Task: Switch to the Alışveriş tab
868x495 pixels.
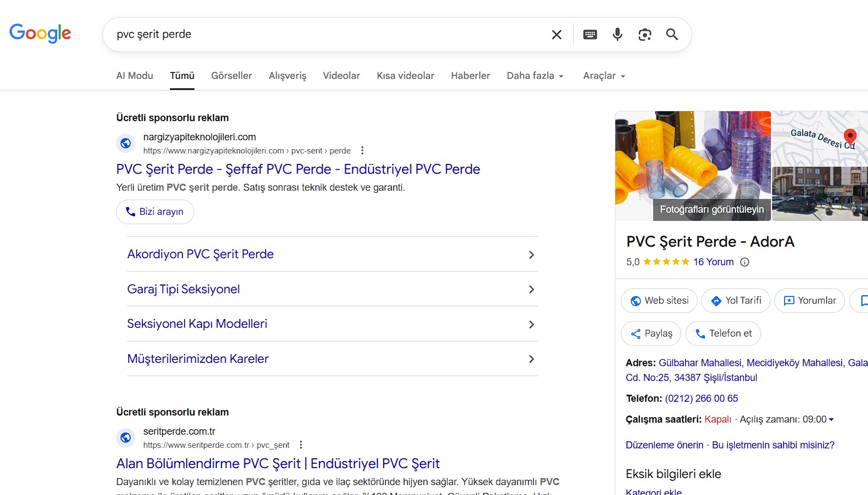Action: pos(287,76)
